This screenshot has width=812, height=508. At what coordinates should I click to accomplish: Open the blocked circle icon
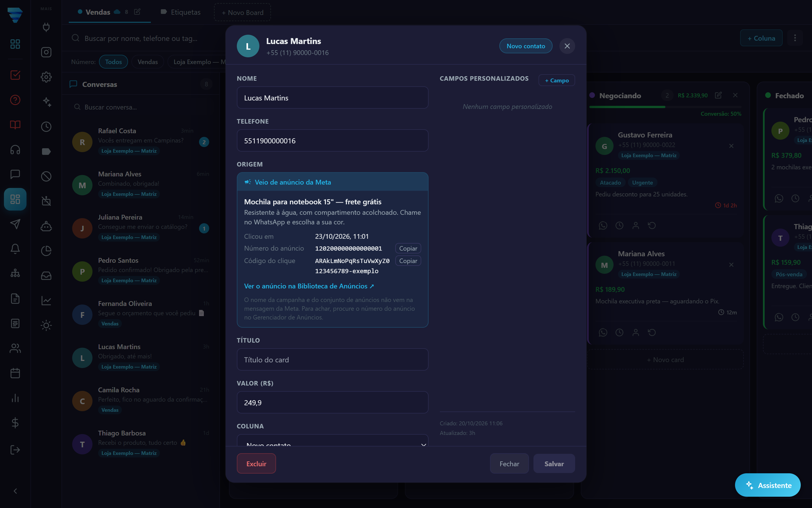(x=46, y=176)
